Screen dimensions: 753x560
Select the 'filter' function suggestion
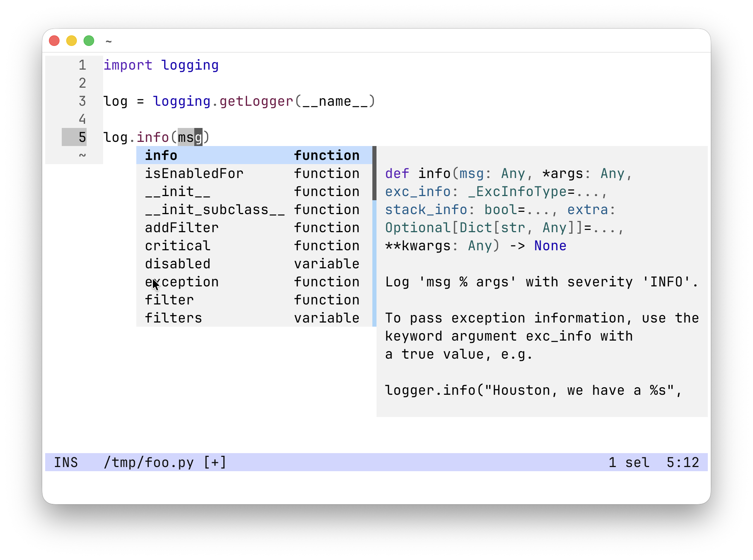click(169, 300)
